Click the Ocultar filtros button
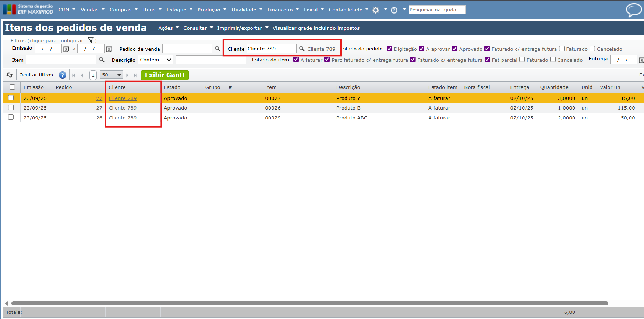This screenshot has width=644, height=319. [x=36, y=75]
